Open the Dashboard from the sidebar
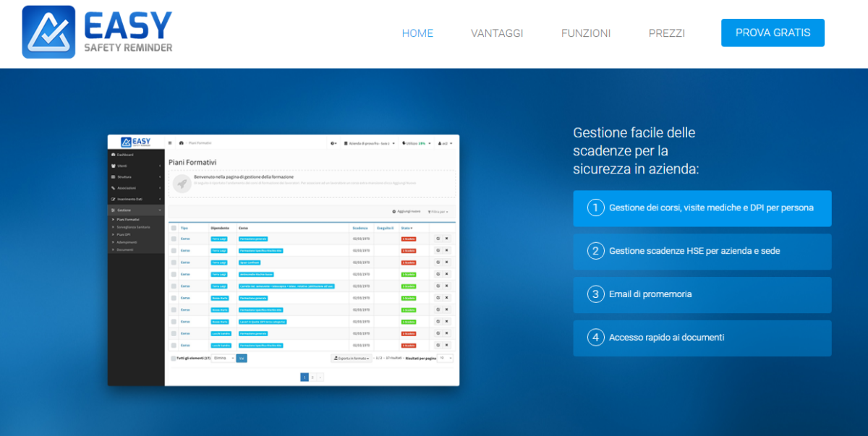Image resolution: width=868 pixels, height=436 pixels. point(113,155)
